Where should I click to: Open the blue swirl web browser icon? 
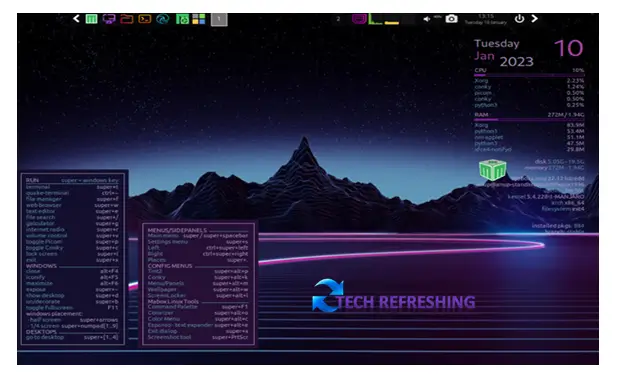pyautogui.click(x=162, y=19)
